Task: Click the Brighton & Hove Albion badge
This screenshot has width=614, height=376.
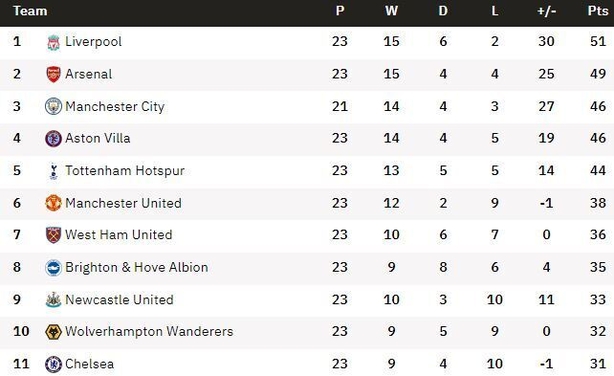Action: click(x=53, y=268)
